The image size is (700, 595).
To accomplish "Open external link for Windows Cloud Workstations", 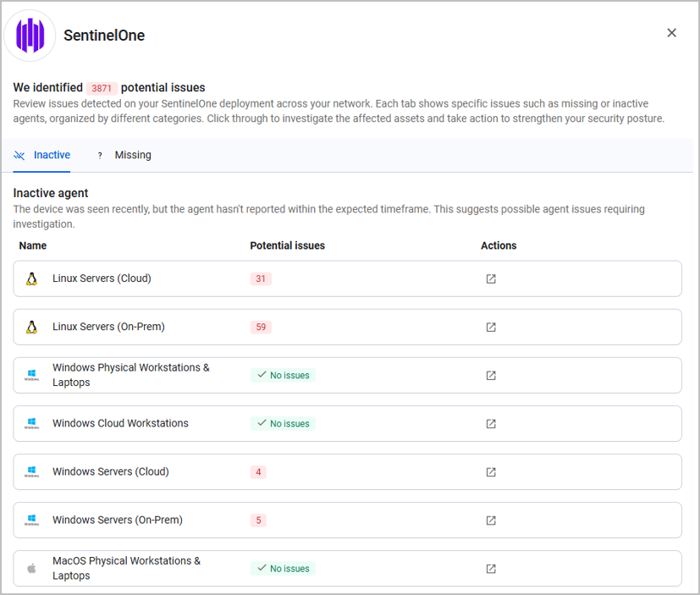I will tap(491, 423).
